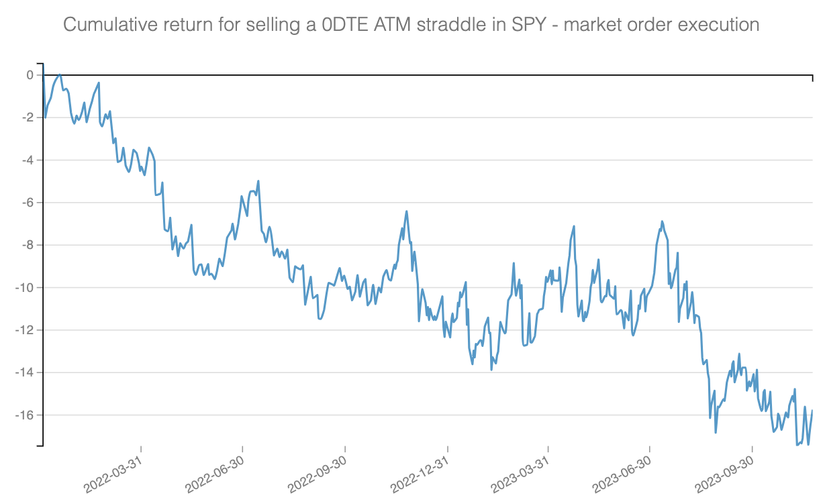This screenshot has width=823, height=504.
Task: Click the x-axis tick mark above 2023-06-30
Action: click(x=650, y=448)
